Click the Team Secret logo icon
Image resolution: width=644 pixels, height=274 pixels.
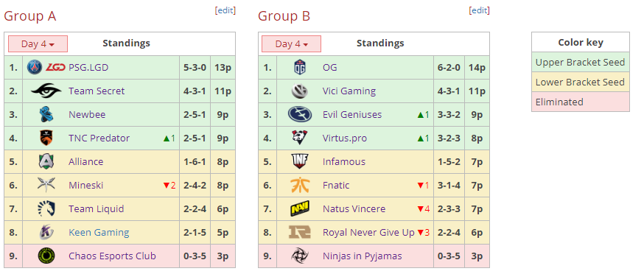point(46,91)
